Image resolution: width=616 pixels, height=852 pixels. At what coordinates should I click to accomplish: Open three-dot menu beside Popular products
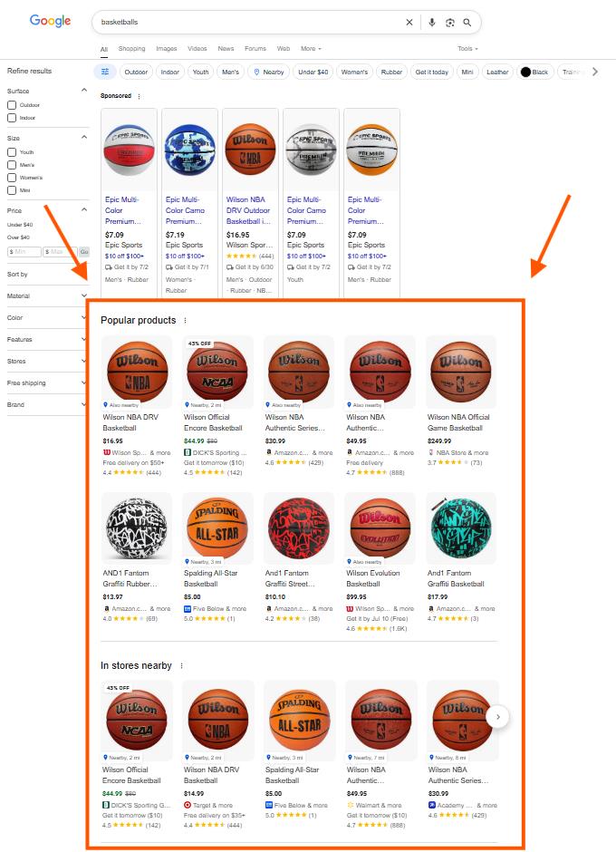(x=185, y=321)
